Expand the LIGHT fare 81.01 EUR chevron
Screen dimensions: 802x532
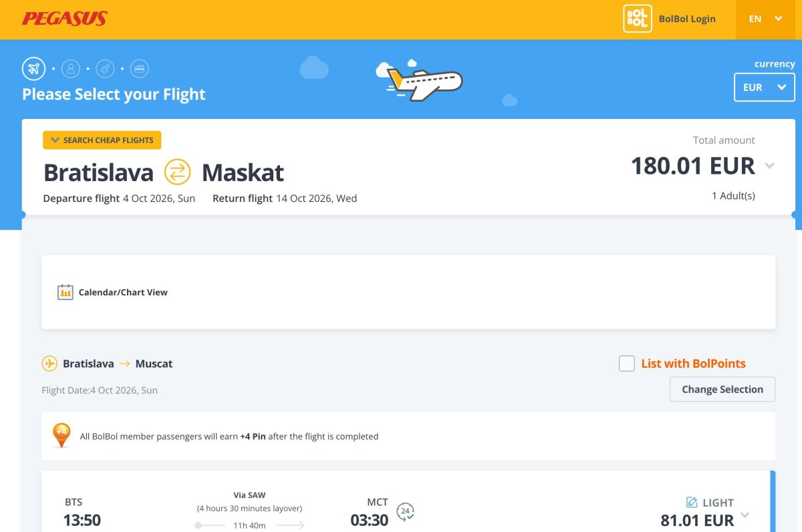[x=745, y=515]
